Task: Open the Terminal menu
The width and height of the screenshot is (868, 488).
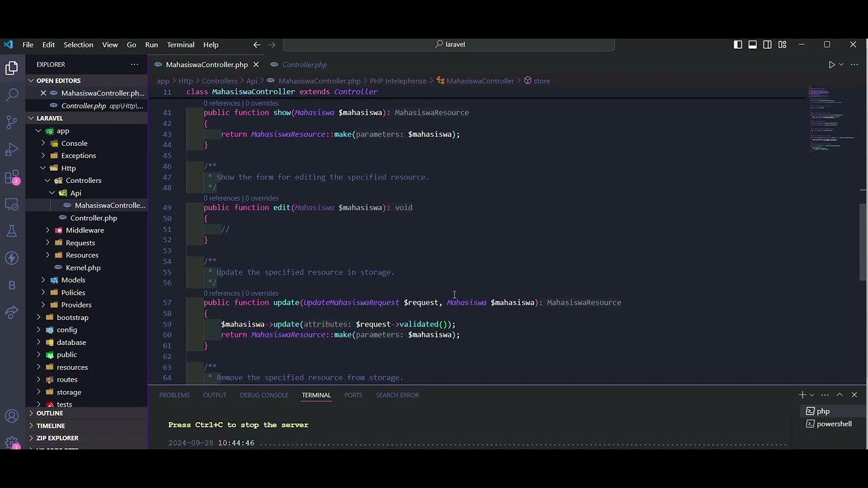Action: tap(180, 45)
